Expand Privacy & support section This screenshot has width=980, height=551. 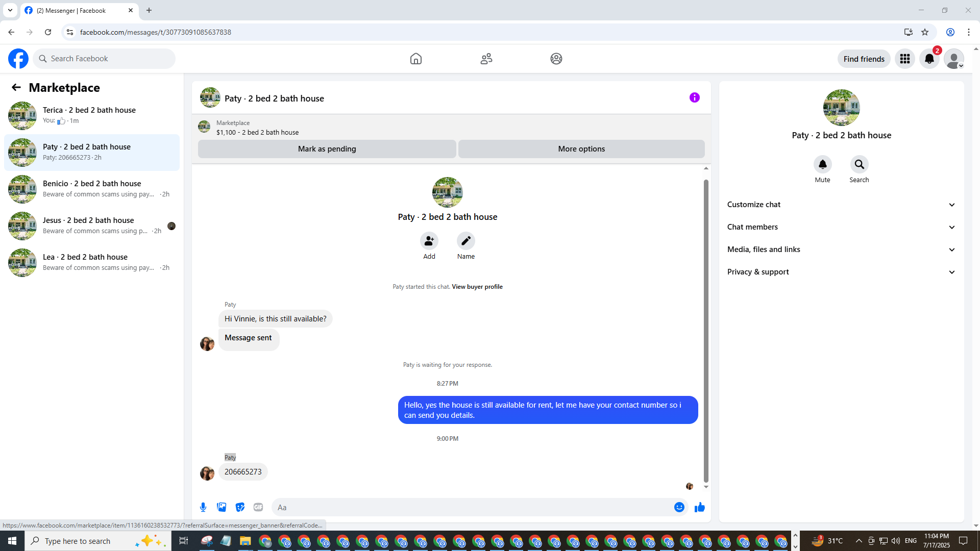coord(842,272)
